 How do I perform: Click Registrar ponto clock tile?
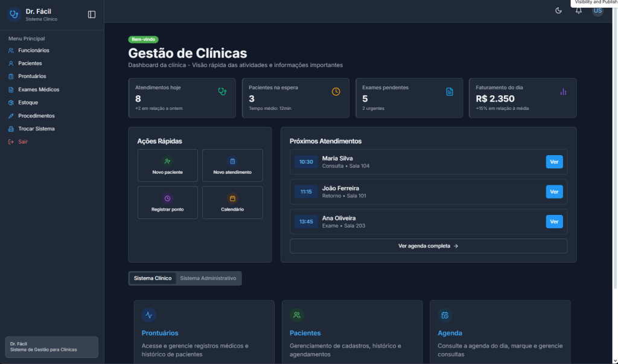point(167,202)
